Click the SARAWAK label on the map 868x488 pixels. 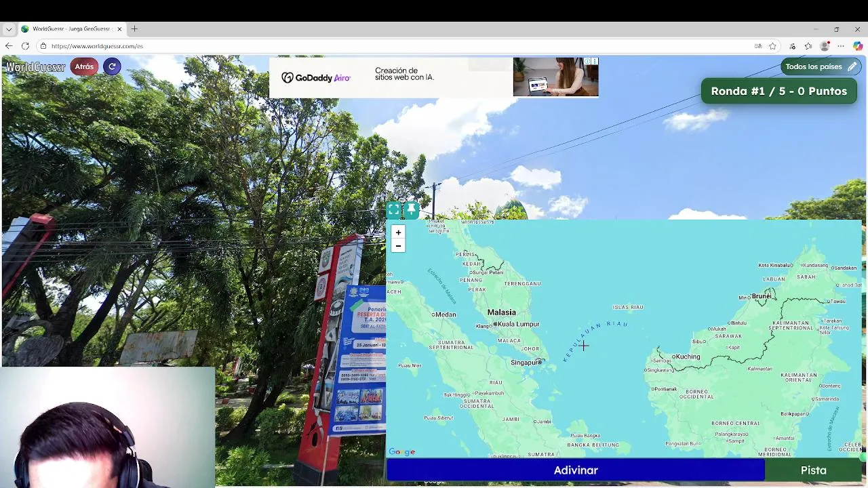(728, 335)
